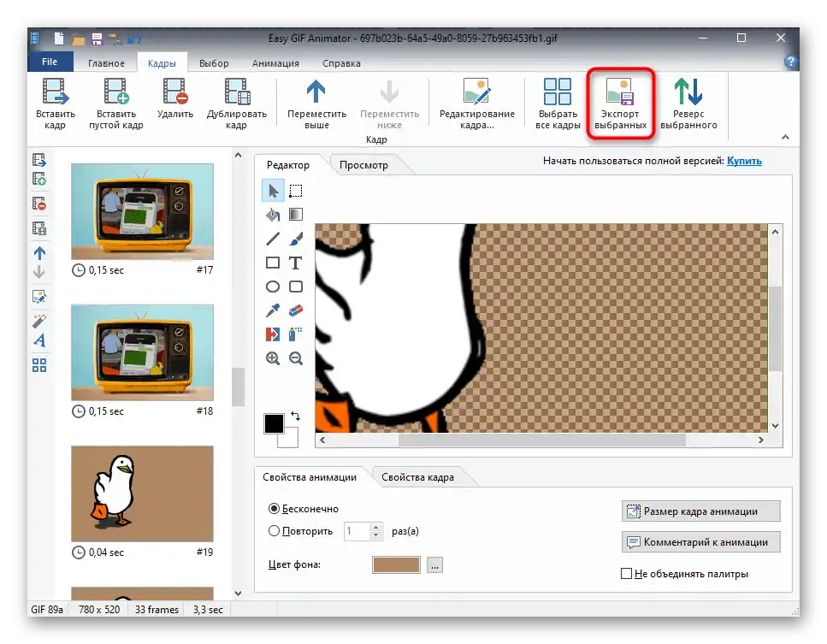Enable Не объединять палитры checkbox
This screenshot has height=644, width=827.
click(x=627, y=573)
